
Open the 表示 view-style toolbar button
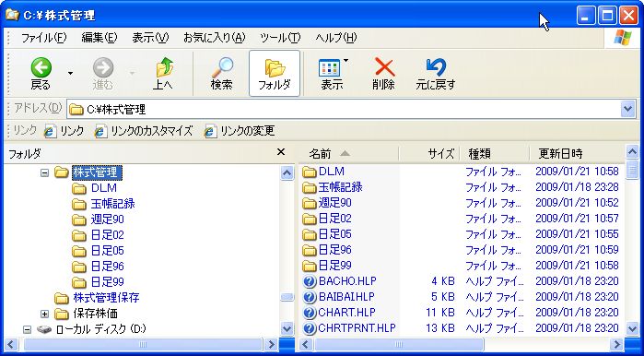coord(333,74)
